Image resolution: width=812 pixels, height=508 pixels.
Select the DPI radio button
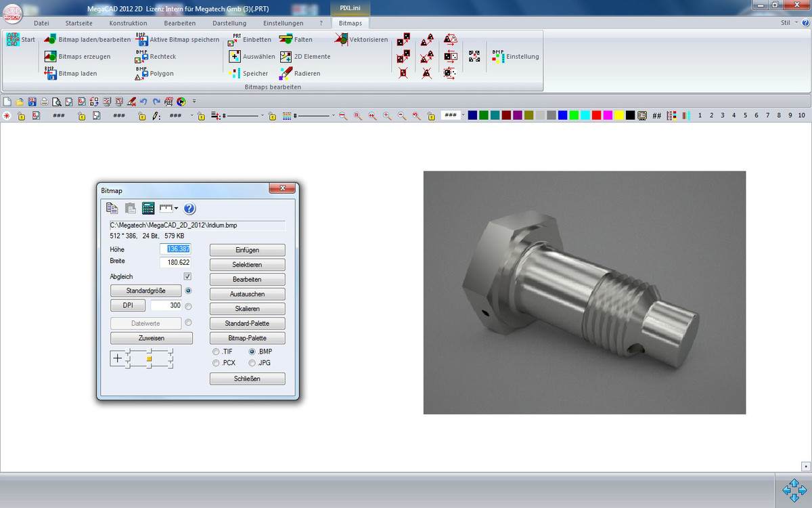(x=188, y=306)
